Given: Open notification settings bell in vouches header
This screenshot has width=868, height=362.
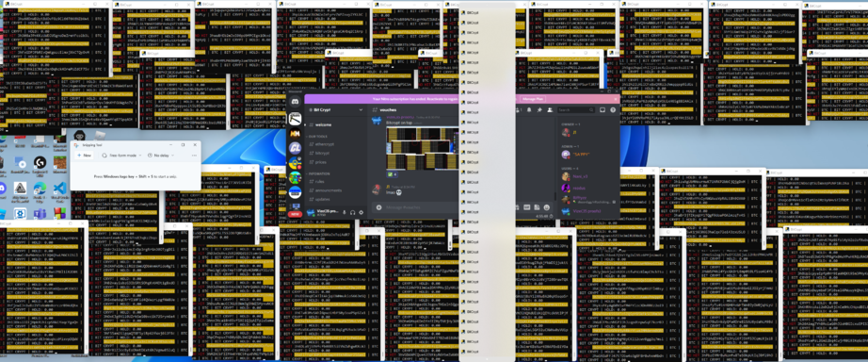Looking at the screenshot, I should coord(529,109).
